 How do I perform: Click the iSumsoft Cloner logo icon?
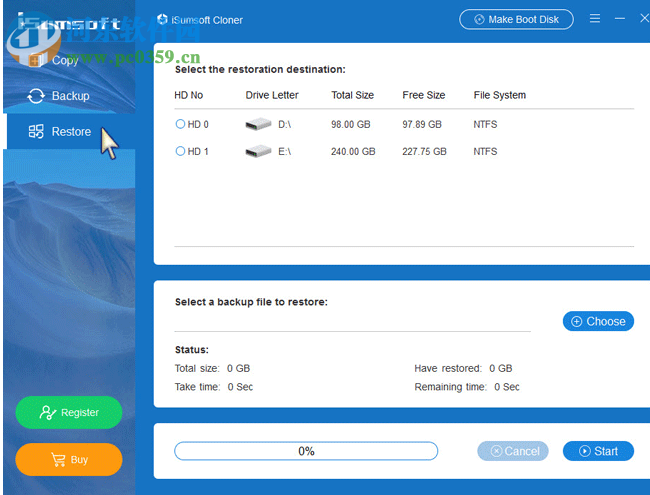162,19
